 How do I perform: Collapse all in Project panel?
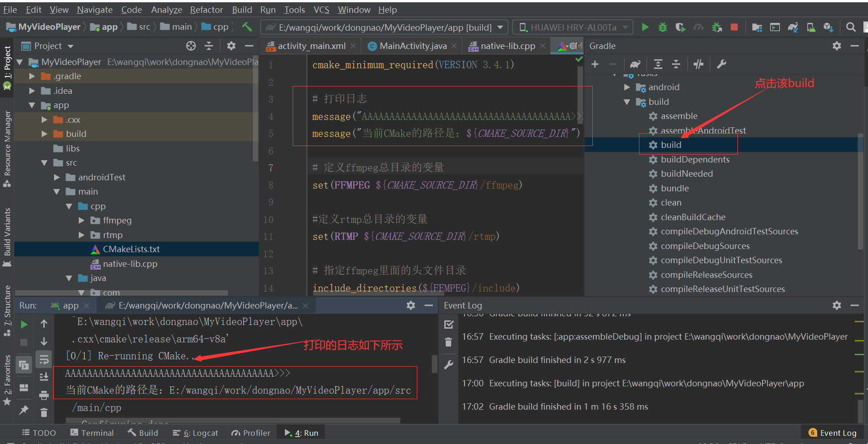pos(209,46)
